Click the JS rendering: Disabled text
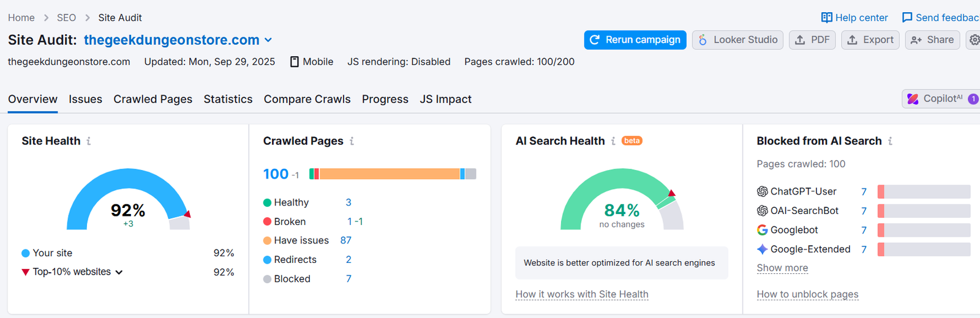 point(399,62)
